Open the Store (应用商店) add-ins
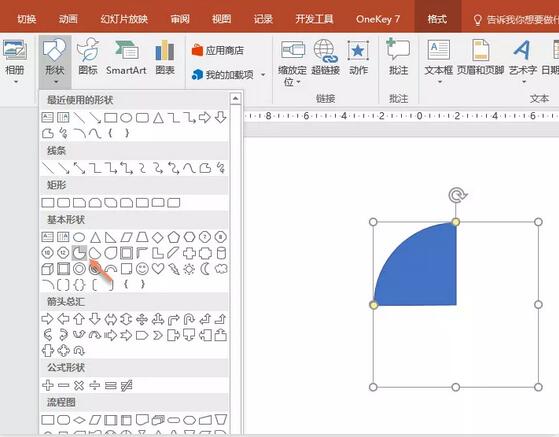The height and width of the screenshot is (437, 559). point(217,51)
